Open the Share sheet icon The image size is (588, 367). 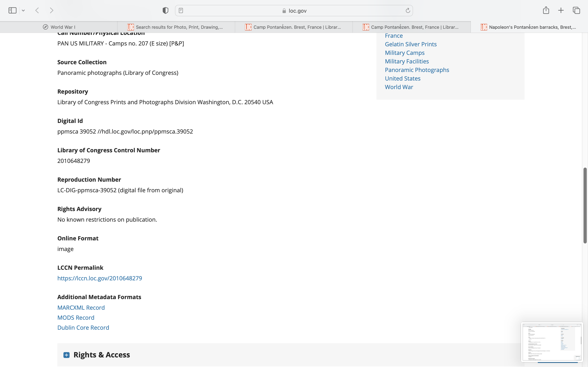[x=546, y=10]
